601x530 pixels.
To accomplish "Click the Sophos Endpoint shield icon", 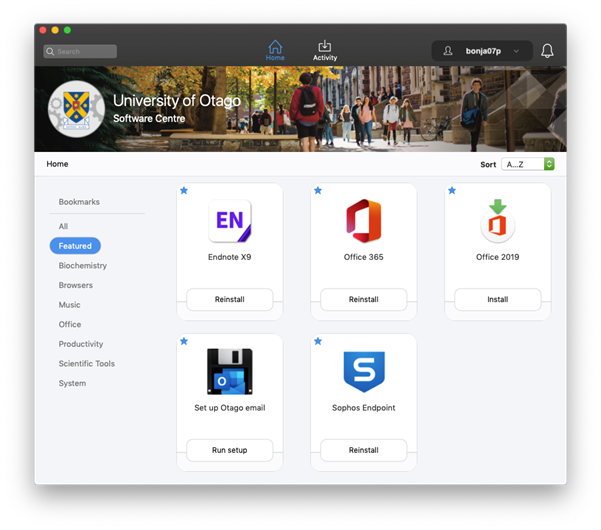I will 363,371.
